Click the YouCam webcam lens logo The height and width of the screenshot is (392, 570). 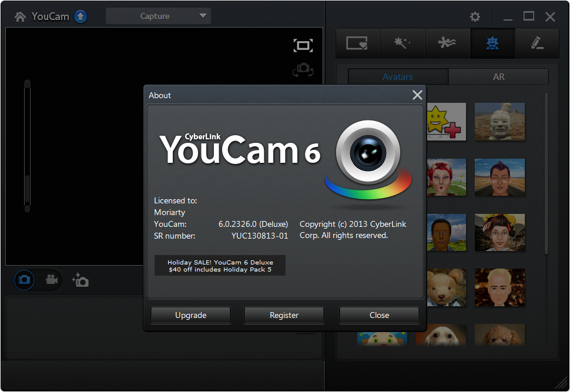click(x=368, y=160)
